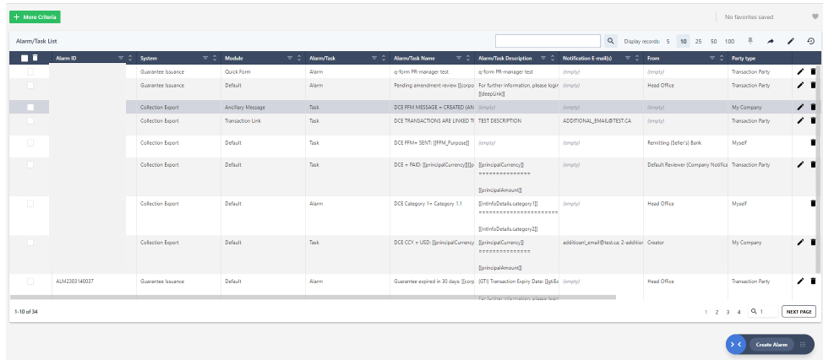
Task: Delete the DCE + PAID task
Action: (813, 165)
